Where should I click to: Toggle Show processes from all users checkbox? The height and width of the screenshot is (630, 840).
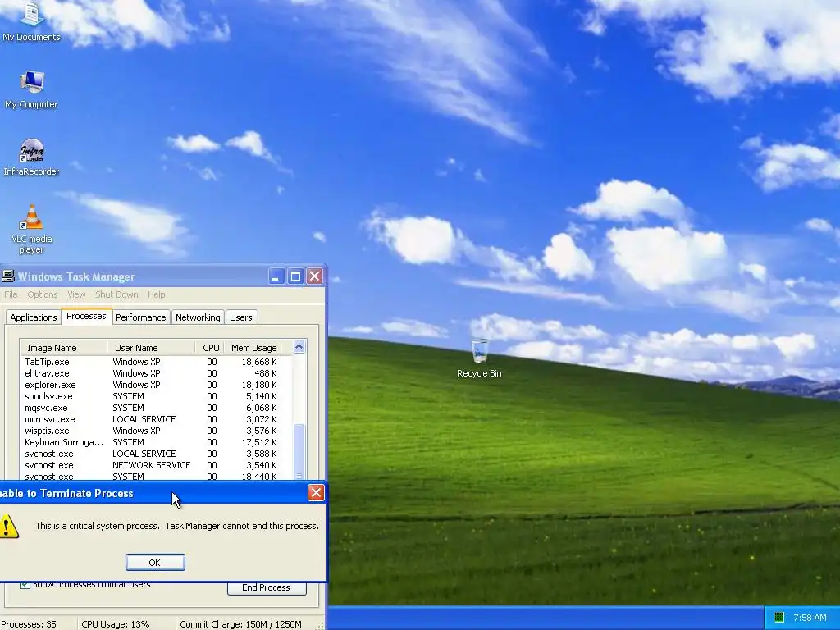25,584
